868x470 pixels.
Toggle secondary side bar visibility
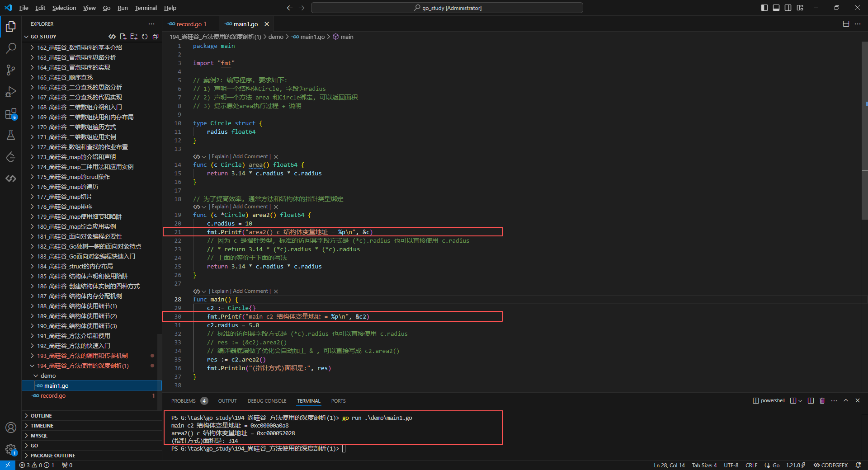coord(788,8)
